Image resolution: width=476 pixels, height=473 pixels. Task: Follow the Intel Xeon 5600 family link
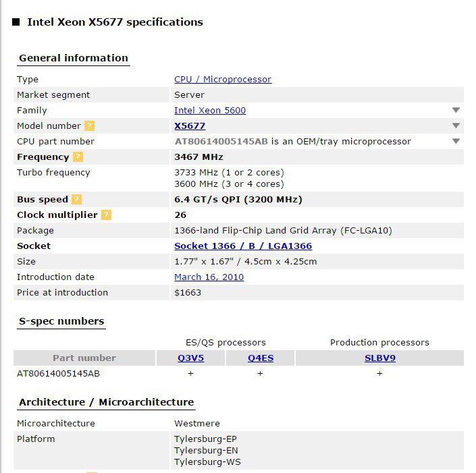pos(210,110)
